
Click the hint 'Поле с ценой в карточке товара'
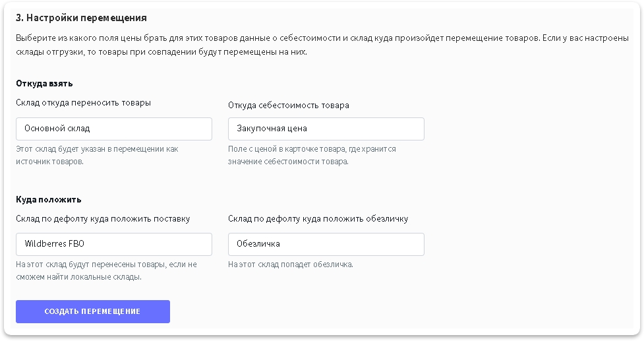tap(311, 149)
